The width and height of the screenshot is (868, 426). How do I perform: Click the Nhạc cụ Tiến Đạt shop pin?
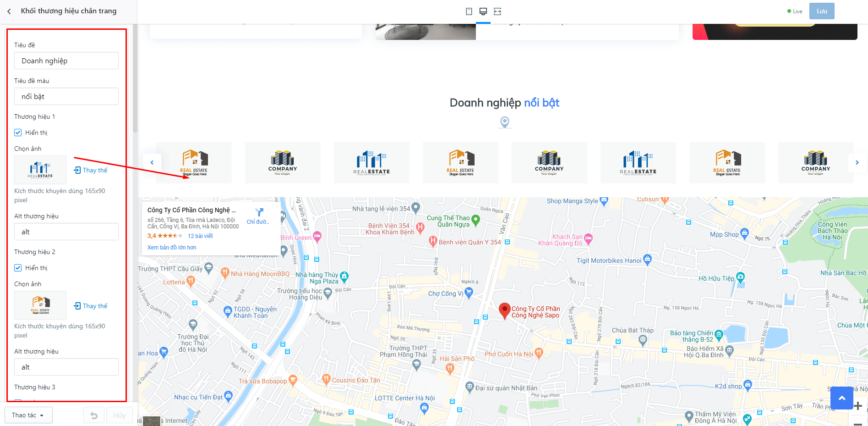click(228, 396)
